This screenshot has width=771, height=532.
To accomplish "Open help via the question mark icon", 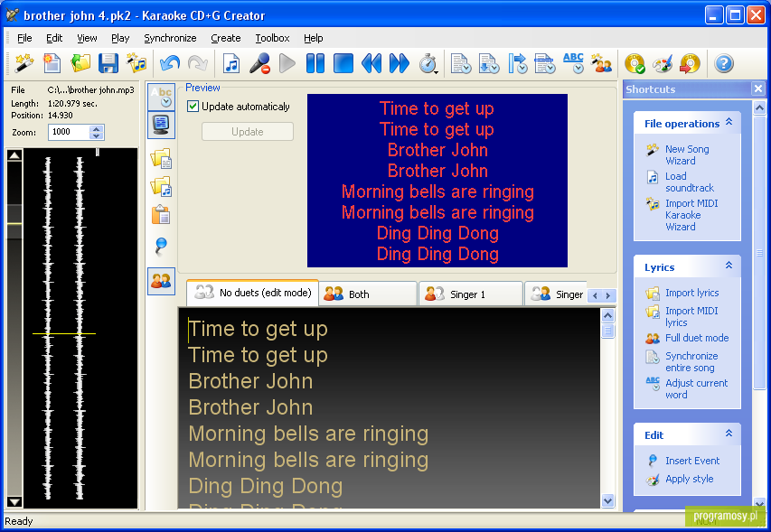I will 724,63.
